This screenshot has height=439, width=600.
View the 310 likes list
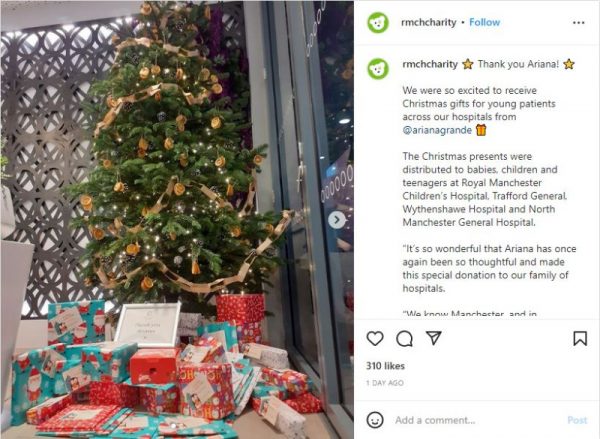click(x=385, y=366)
